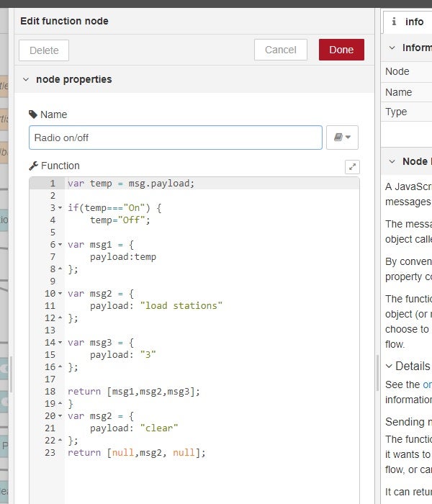
Task: Click the Delete button
Action: (x=44, y=50)
